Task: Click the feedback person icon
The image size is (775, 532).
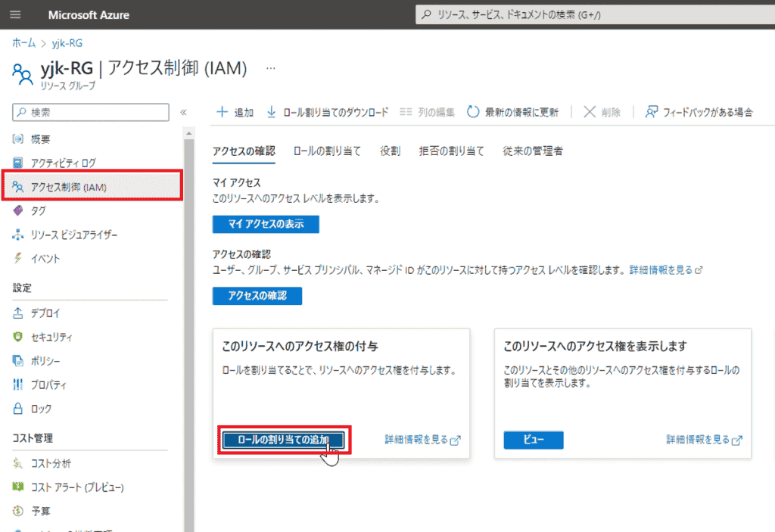Action: tap(652, 112)
